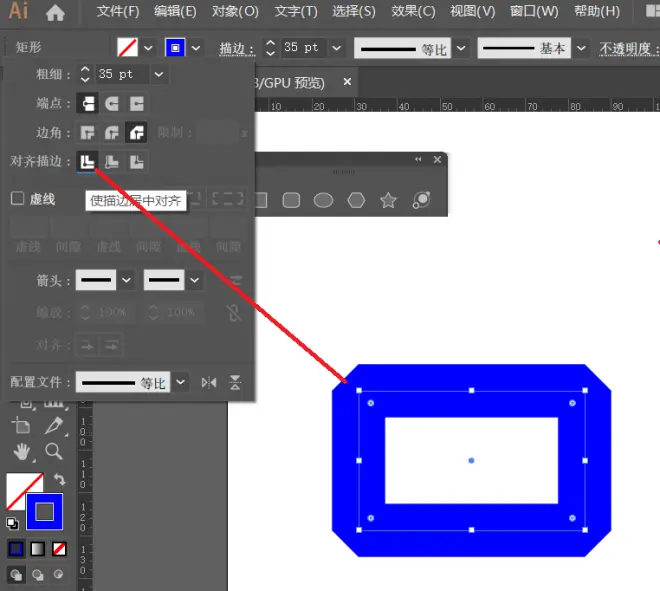Reset to default fill and stroke

coord(12,523)
